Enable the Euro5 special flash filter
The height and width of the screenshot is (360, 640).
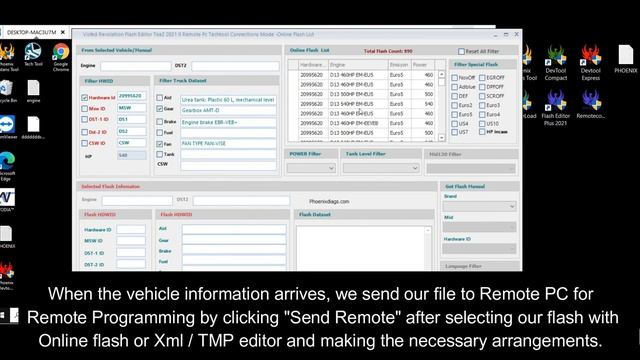tap(454, 115)
